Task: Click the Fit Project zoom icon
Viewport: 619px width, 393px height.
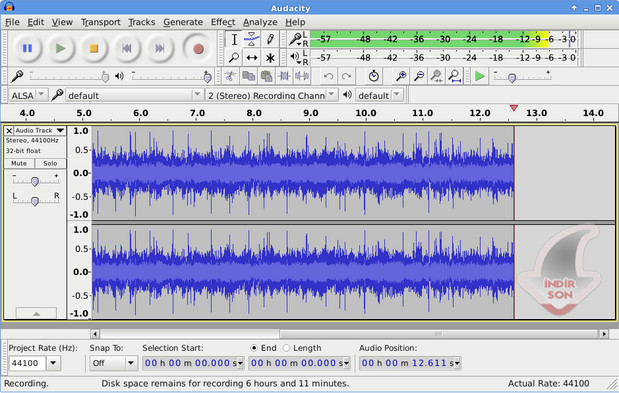Action: (455, 76)
